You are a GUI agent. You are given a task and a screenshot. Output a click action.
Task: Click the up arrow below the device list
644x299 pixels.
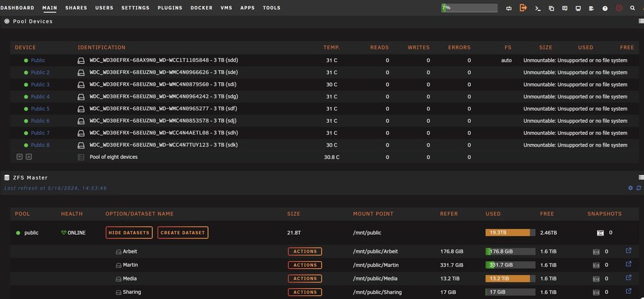[29, 157]
